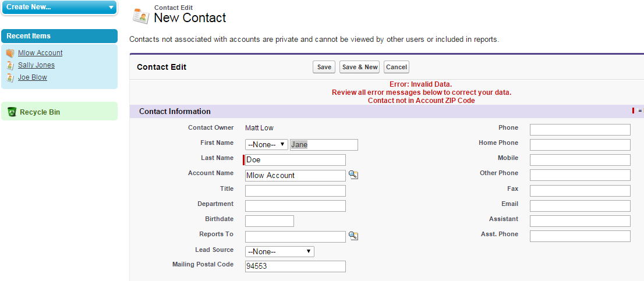Viewport: 644px width, 281px height.
Task: Click into the Last Name field
Action: pyautogui.click(x=296, y=160)
